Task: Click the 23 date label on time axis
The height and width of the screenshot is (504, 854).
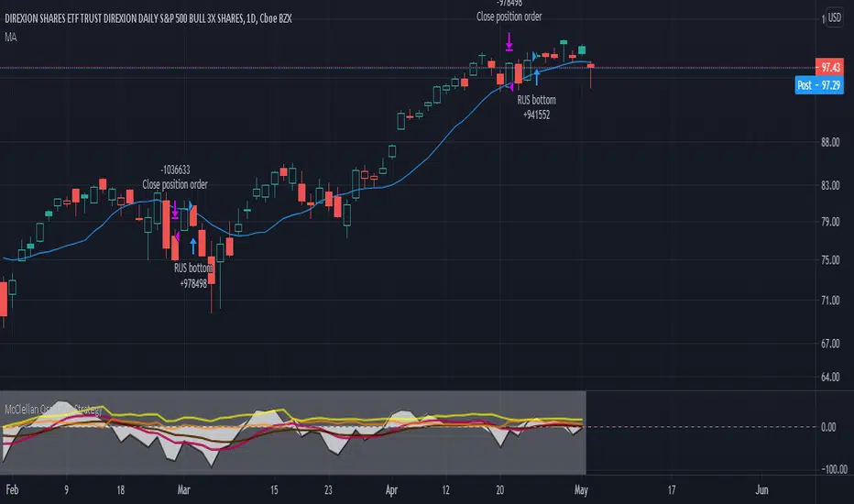Action: (x=328, y=490)
